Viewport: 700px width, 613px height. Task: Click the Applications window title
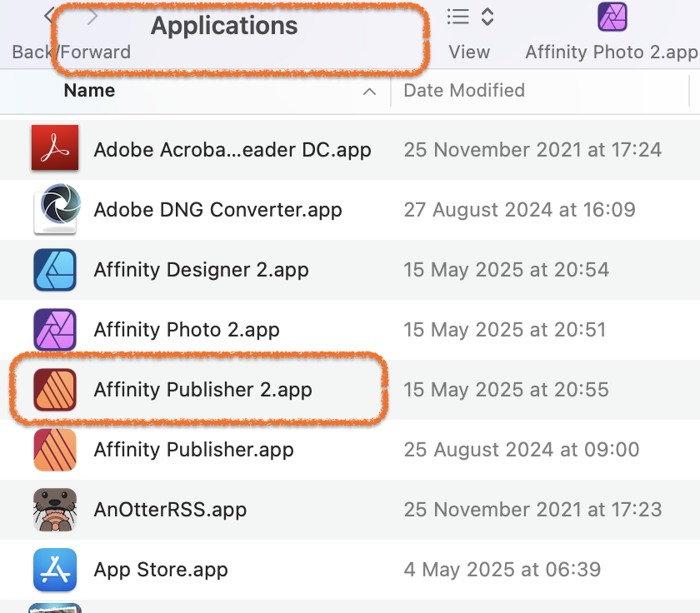[x=224, y=26]
